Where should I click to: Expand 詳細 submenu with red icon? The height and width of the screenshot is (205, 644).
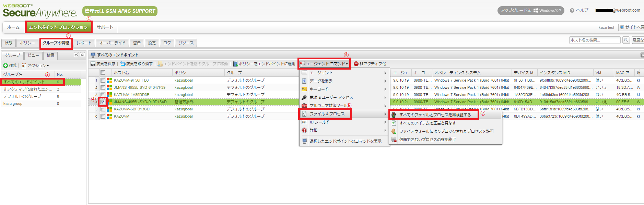[x=344, y=130]
